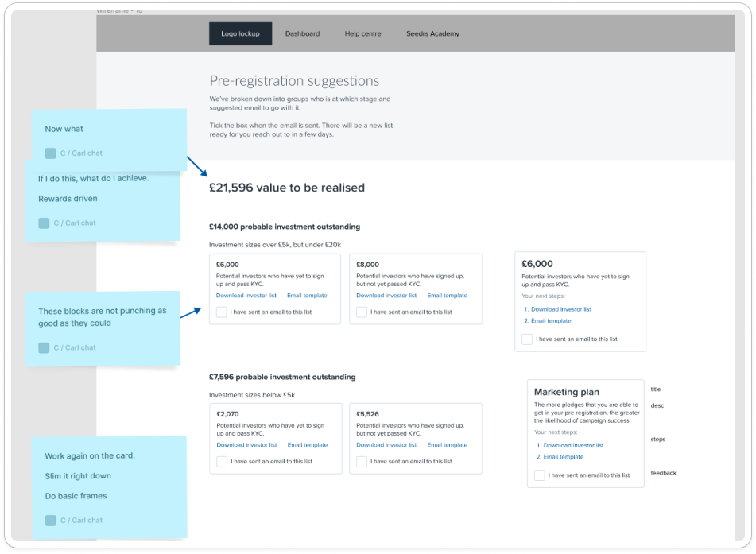Click the 'desc' annotation label

click(x=657, y=405)
